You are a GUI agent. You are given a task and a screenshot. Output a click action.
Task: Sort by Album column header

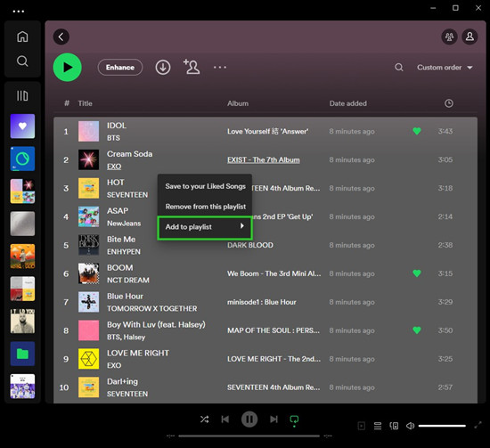238,103
